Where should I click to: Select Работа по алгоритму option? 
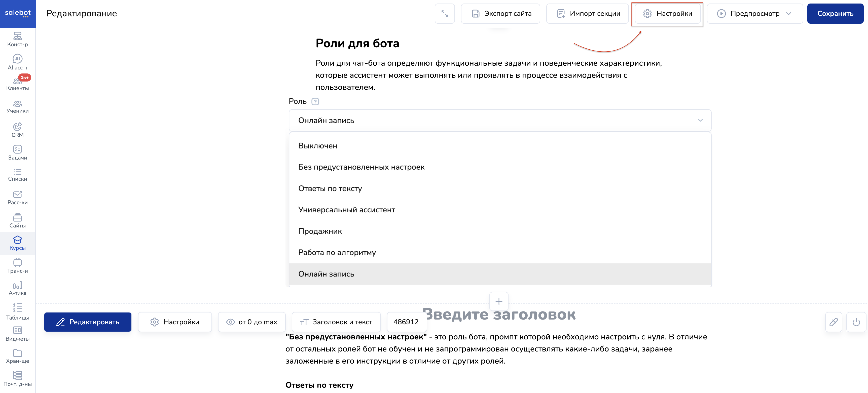coord(500,253)
